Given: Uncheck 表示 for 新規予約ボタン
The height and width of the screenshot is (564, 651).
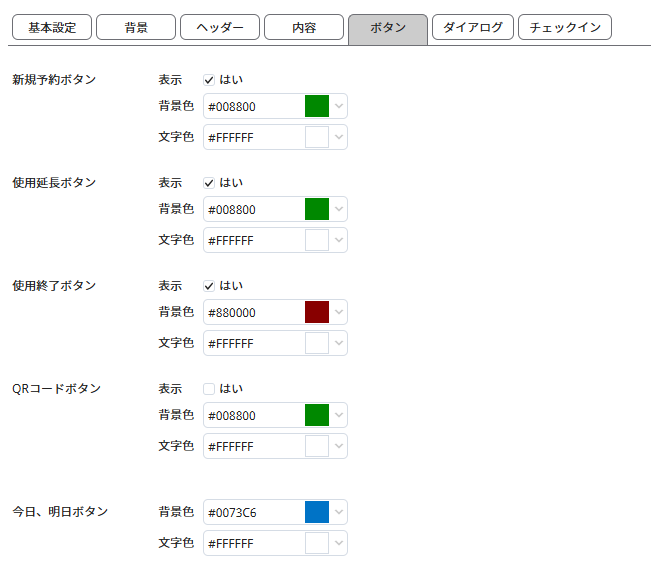Looking at the screenshot, I should (x=209, y=80).
